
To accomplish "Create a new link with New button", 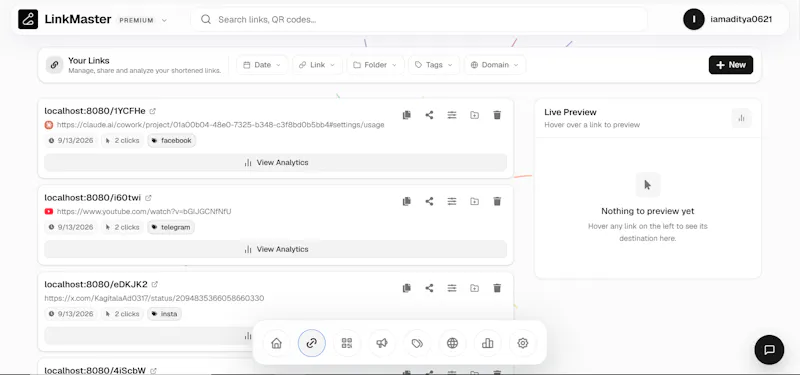I will tap(731, 65).
